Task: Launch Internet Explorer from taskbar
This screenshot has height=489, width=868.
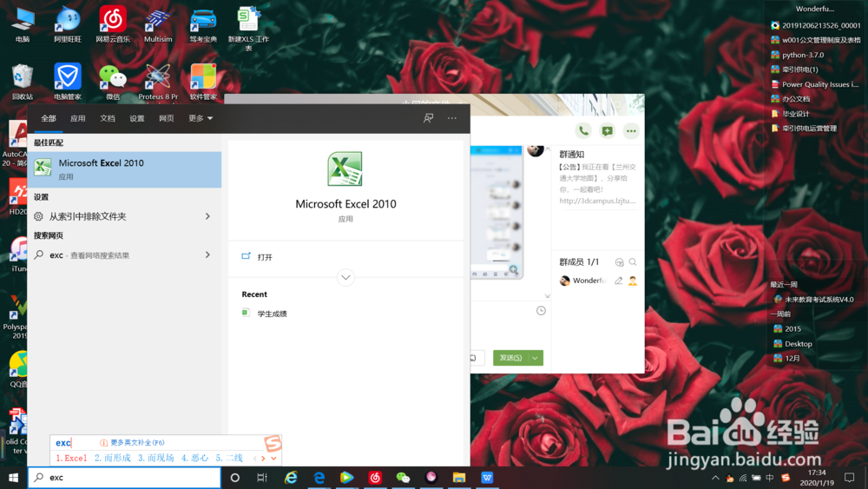Action: pyautogui.click(x=291, y=478)
